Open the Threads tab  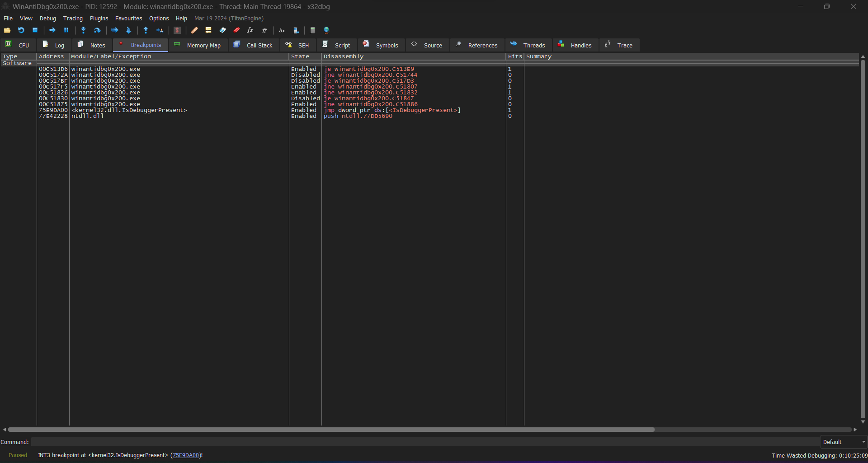(x=528, y=45)
